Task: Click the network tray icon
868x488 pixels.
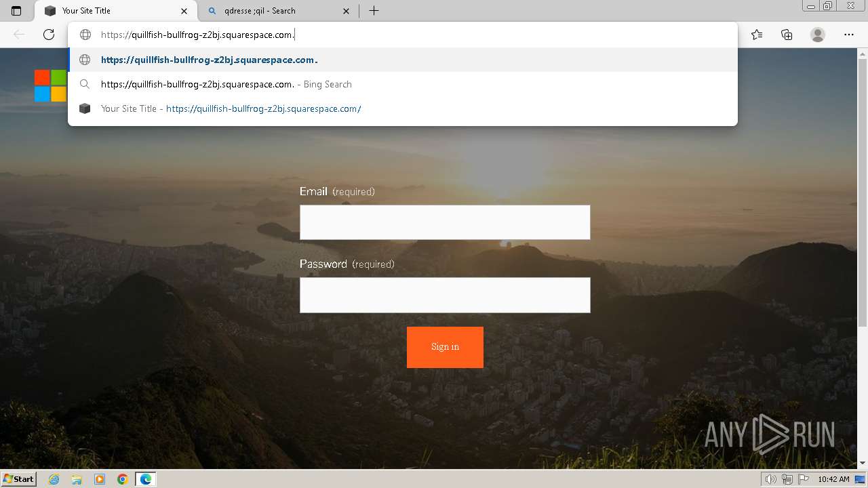Action: point(787,479)
